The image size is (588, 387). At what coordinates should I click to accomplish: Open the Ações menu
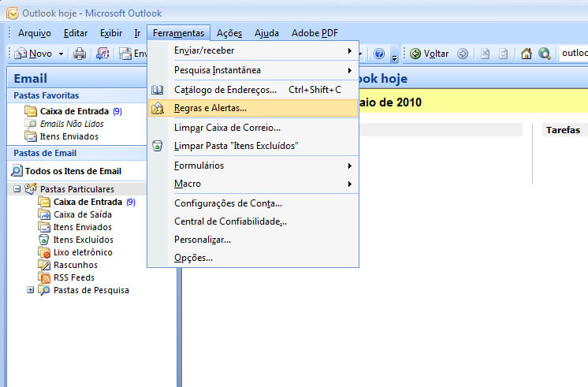point(229,33)
